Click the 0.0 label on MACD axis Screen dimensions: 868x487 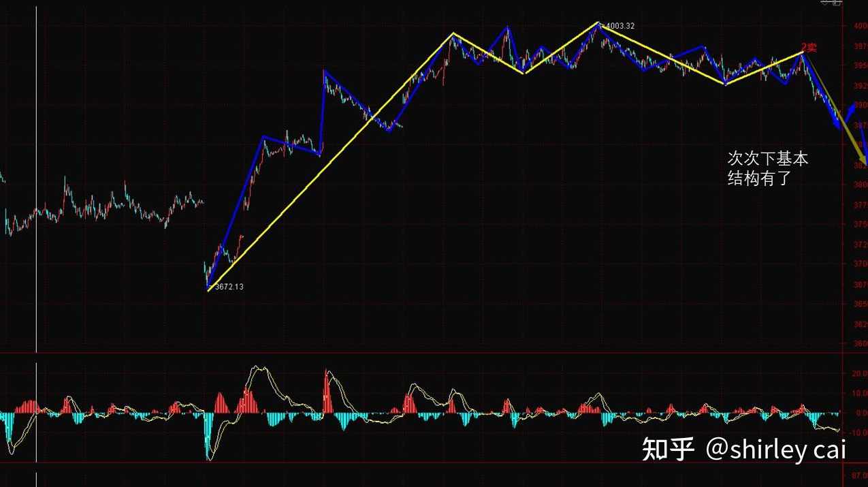(857, 413)
